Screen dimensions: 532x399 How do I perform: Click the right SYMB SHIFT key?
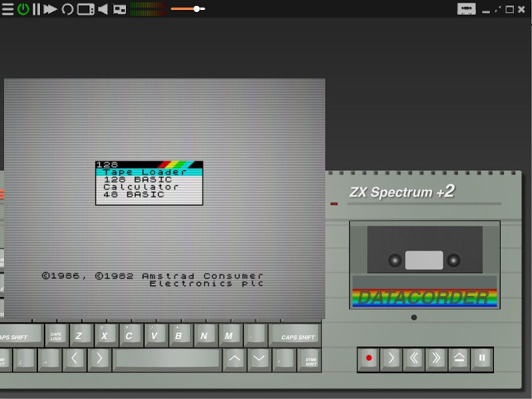[x=309, y=359]
